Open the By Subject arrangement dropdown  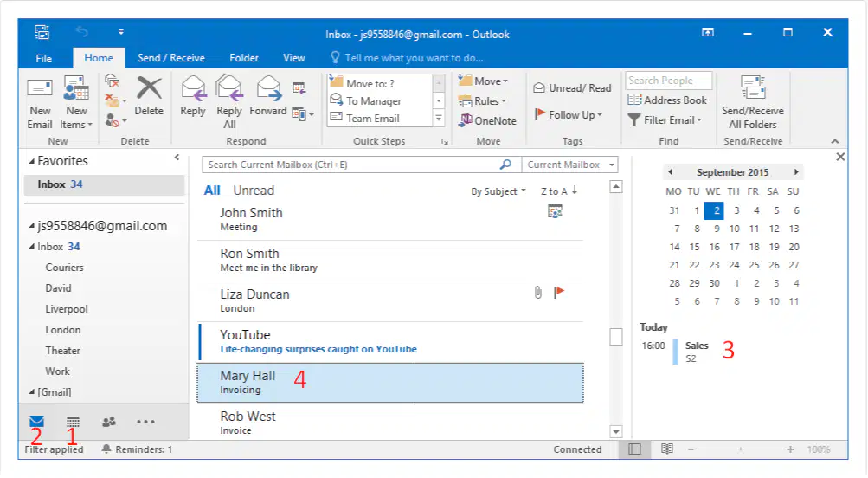(x=498, y=191)
